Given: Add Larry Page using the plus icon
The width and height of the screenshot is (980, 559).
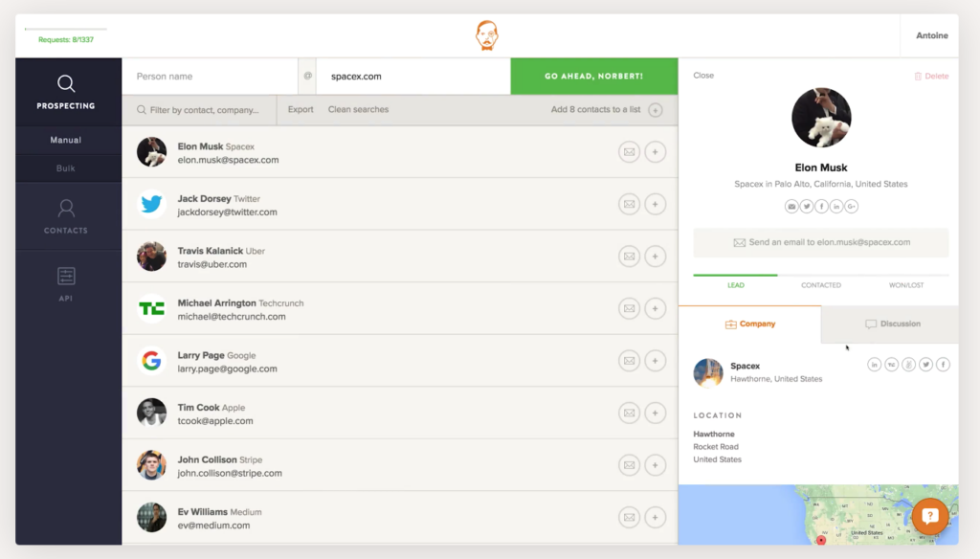Looking at the screenshot, I should [x=655, y=361].
